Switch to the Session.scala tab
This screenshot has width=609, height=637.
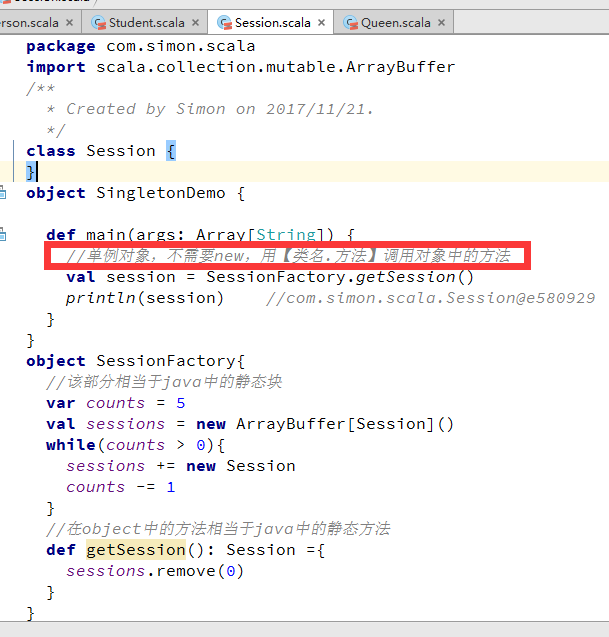[271, 23]
